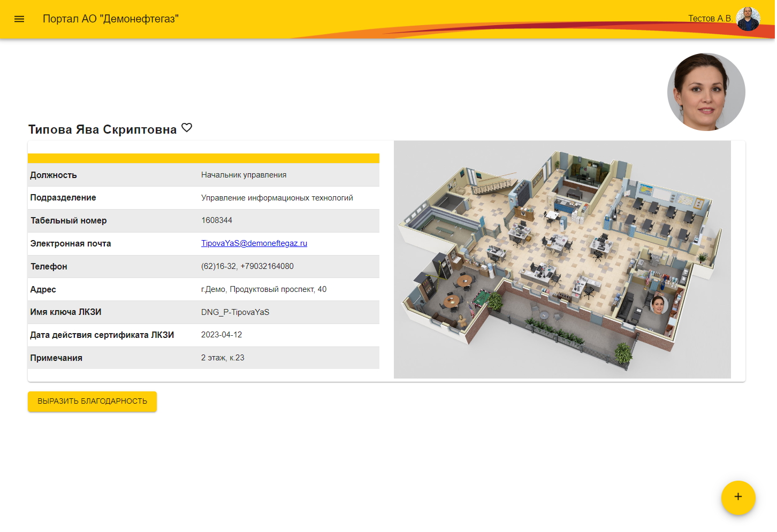
Task: Click the Табельный номер value 1608344
Action: tap(217, 220)
